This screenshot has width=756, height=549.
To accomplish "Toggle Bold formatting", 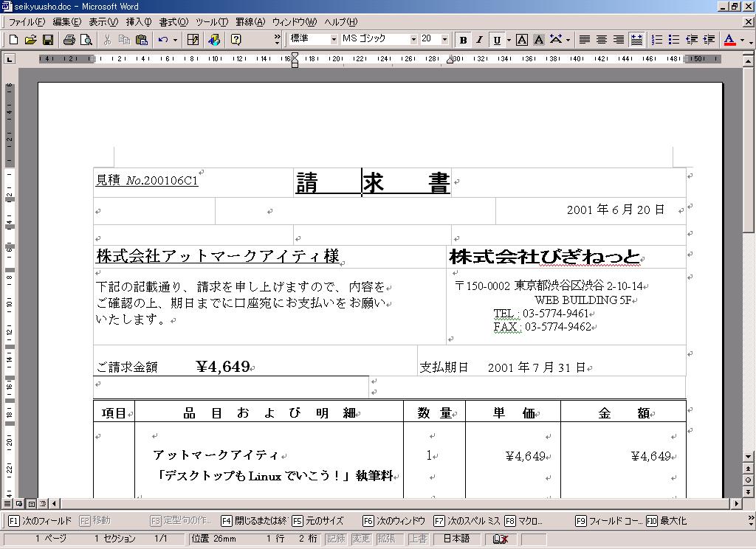I will pyautogui.click(x=464, y=40).
